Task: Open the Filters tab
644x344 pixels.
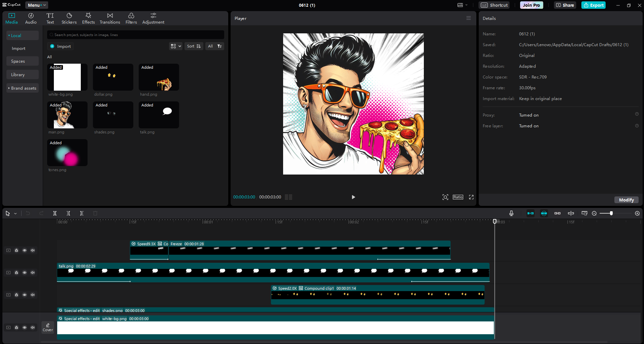Action: [131, 19]
